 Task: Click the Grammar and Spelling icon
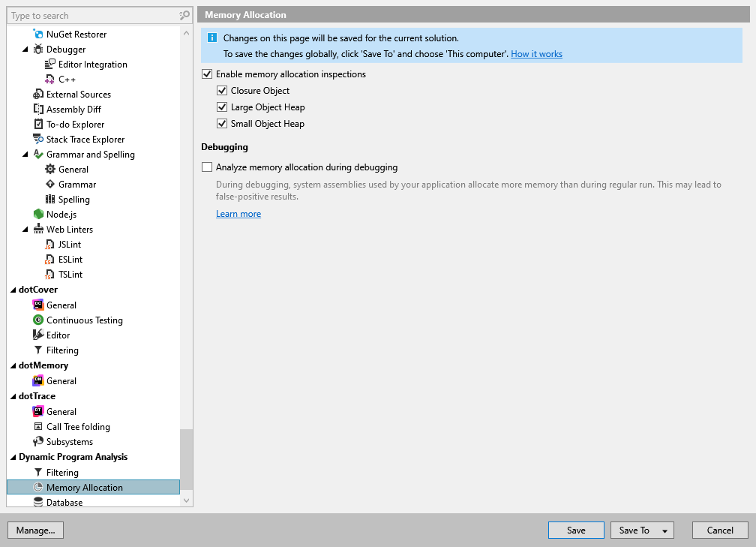(38, 155)
